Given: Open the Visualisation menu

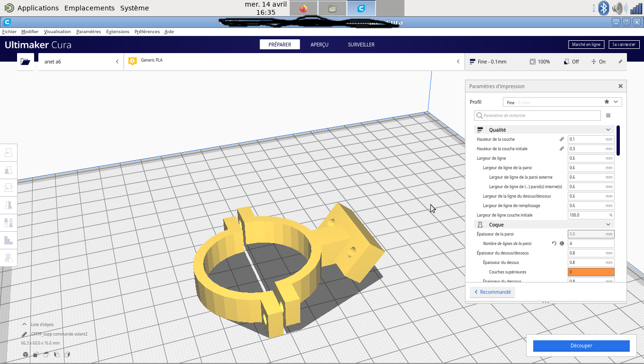Looking at the screenshot, I should [57, 32].
